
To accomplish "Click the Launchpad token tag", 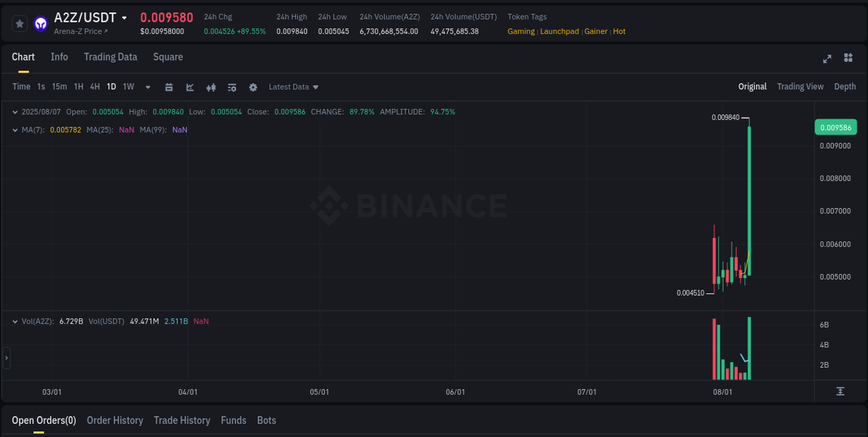I will click(559, 31).
